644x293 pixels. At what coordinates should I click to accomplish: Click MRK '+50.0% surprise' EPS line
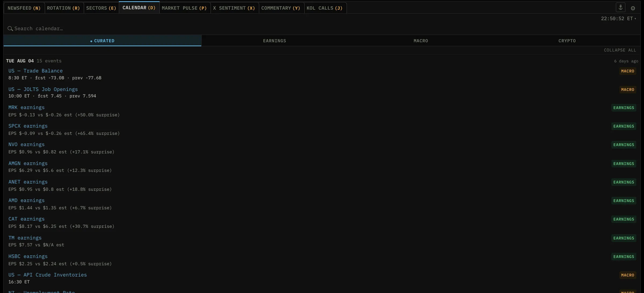click(64, 115)
